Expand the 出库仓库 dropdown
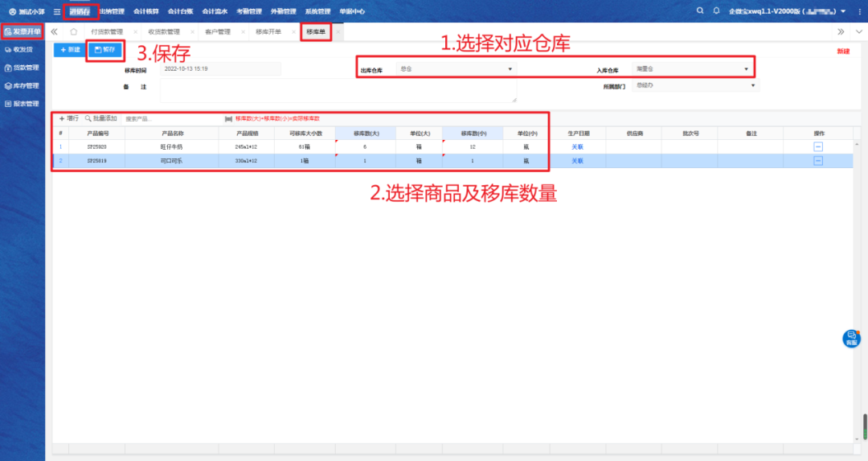This screenshot has height=461, width=868. 510,69
